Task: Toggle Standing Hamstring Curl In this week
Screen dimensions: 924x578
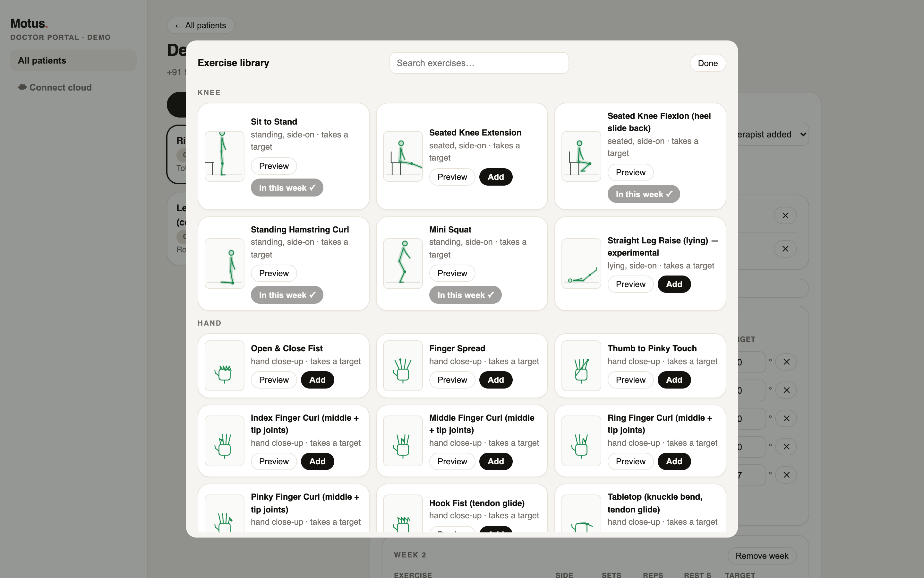Action: click(x=287, y=295)
